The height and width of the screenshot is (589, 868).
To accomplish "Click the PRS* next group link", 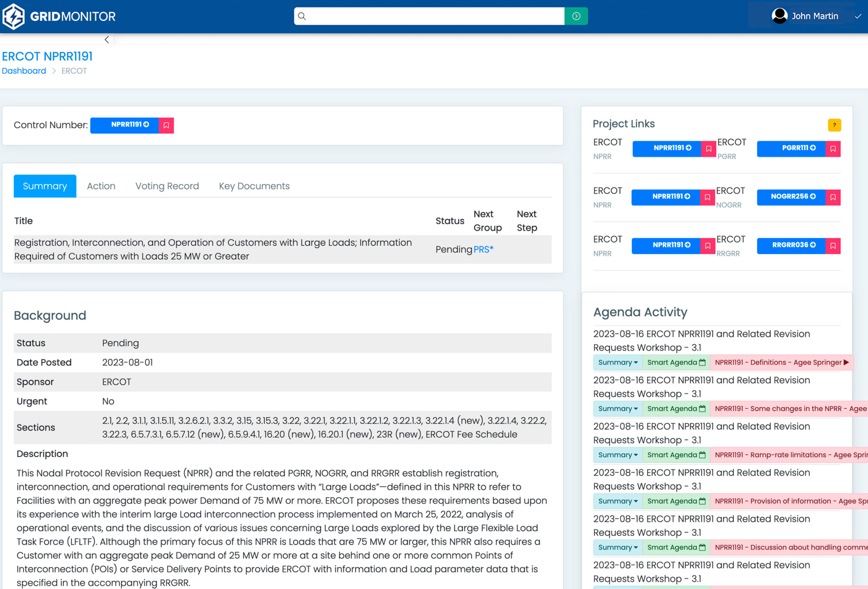I will click(x=483, y=250).
